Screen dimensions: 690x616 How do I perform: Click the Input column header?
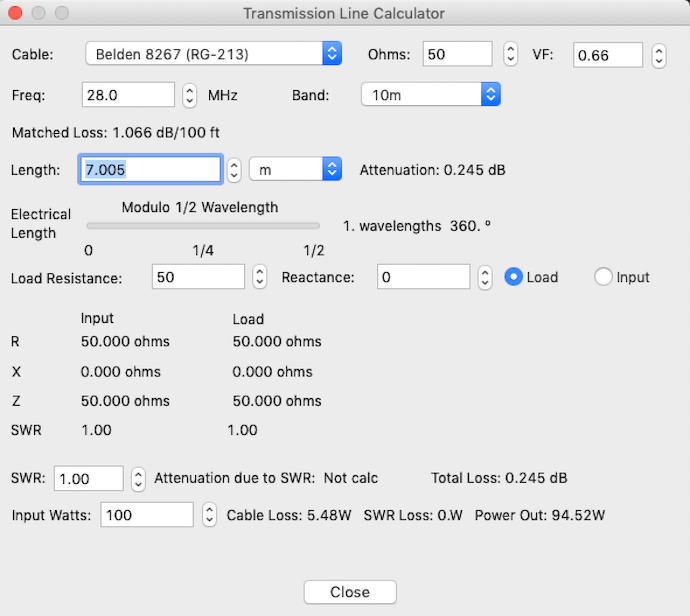97,318
